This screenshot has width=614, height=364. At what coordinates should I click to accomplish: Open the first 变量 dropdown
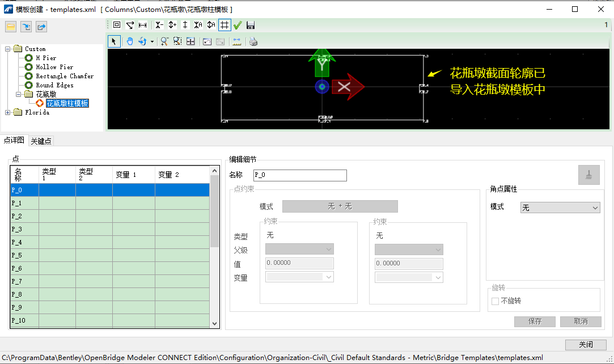click(299, 277)
